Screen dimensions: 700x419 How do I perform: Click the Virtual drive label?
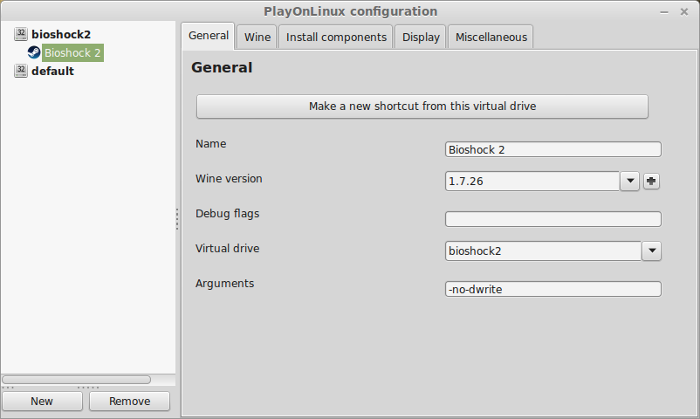pyautogui.click(x=227, y=248)
